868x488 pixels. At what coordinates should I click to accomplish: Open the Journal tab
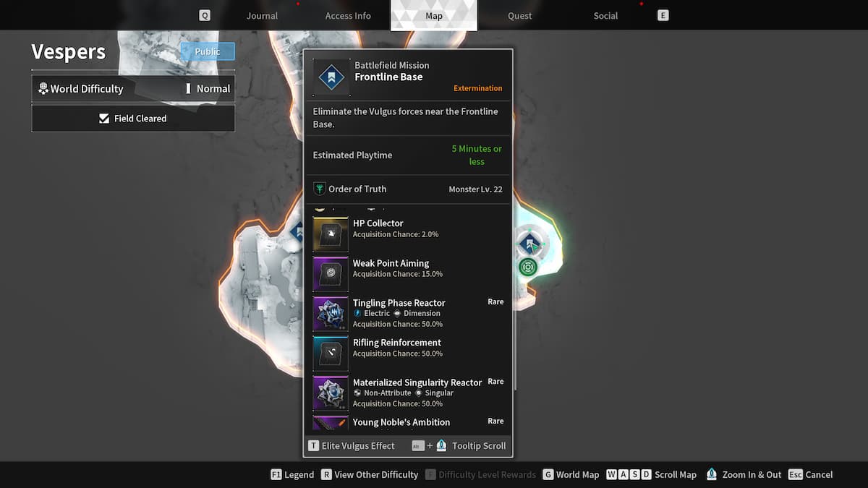pyautogui.click(x=262, y=16)
